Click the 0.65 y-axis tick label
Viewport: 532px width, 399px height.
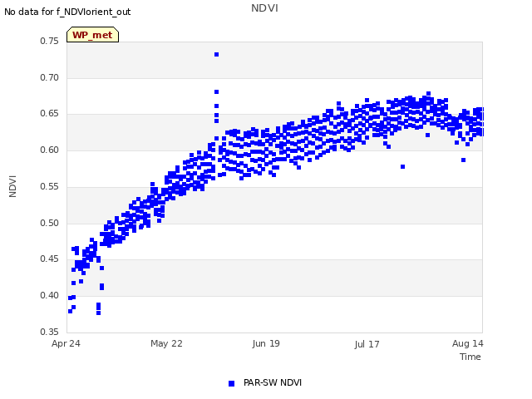click(50, 113)
